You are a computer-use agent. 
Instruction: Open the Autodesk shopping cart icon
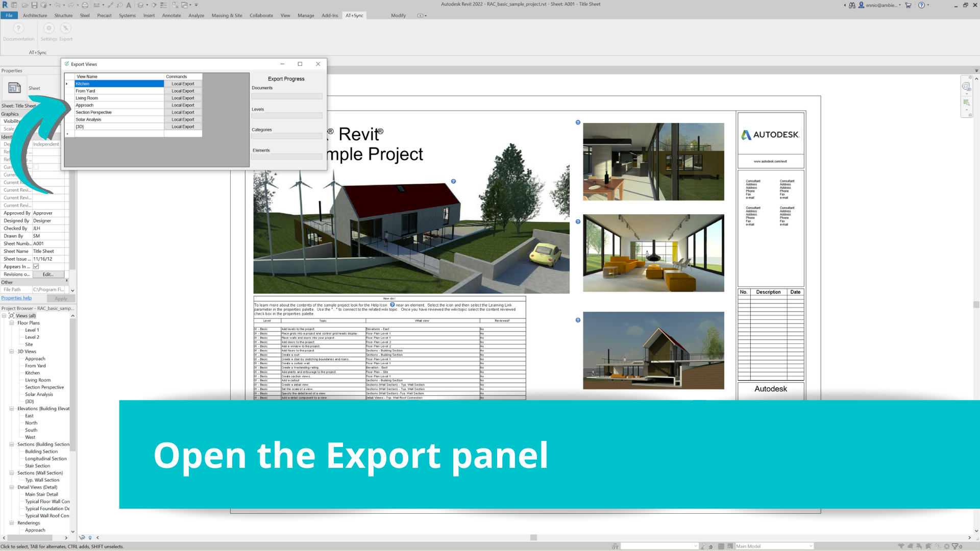pyautogui.click(x=908, y=5)
